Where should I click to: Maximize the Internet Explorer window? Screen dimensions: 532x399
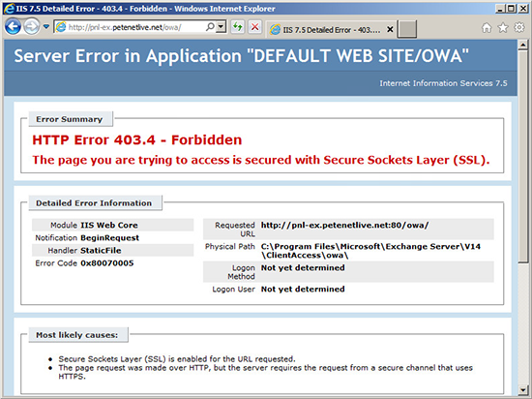coord(511,9)
